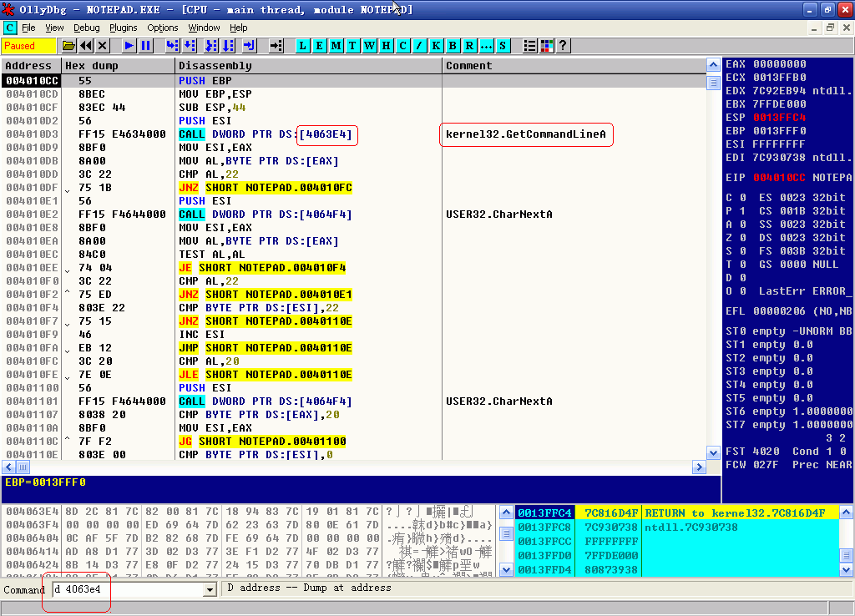This screenshot has width=855, height=616.
Task: Open the Debug menu
Action: click(x=87, y=28)
